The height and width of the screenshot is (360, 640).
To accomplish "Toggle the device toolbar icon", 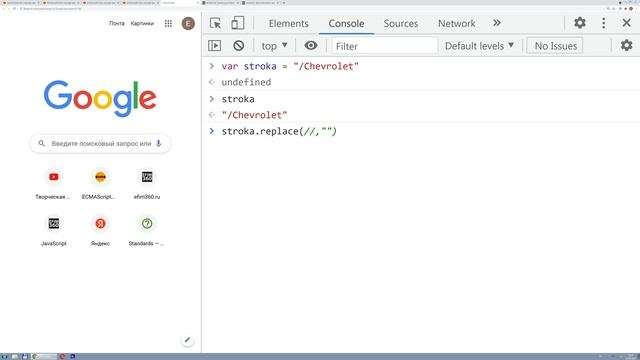I will [x=238, y=23].
